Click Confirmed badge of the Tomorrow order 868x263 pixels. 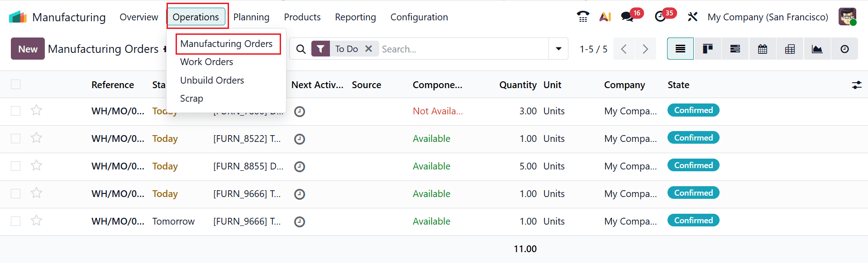(x=693, y=221)
